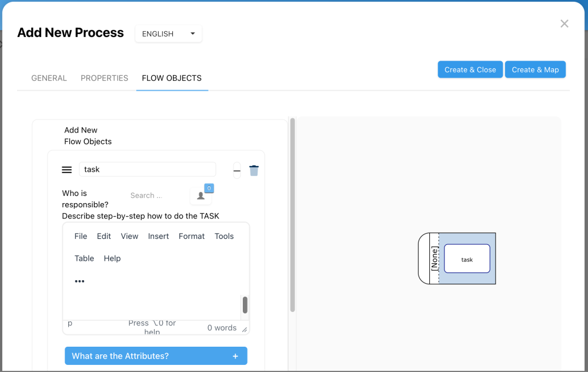This screenshot has width=588, height=372.
Task: Click the hamburger drag handle beside task
Action: coord(67,170)
